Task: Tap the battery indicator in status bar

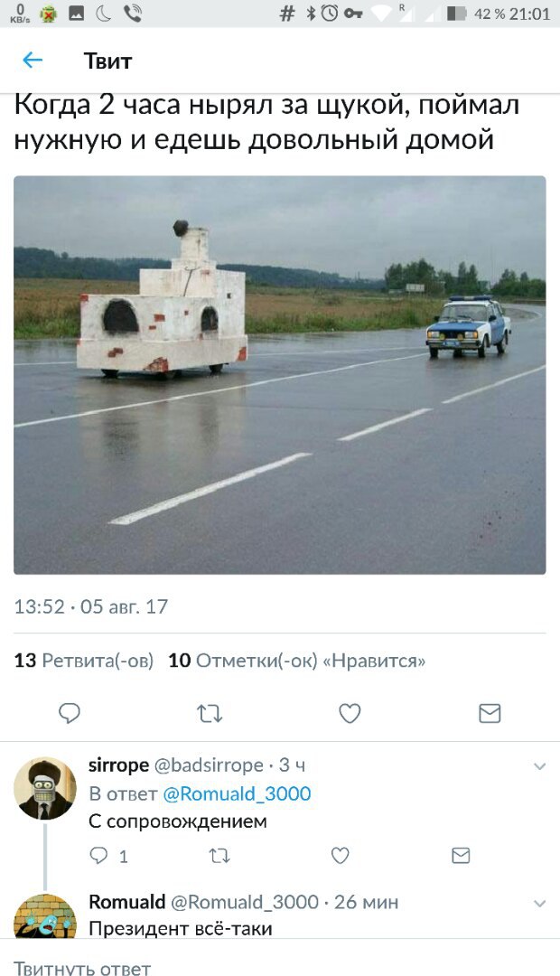Action: click(457, 13)
